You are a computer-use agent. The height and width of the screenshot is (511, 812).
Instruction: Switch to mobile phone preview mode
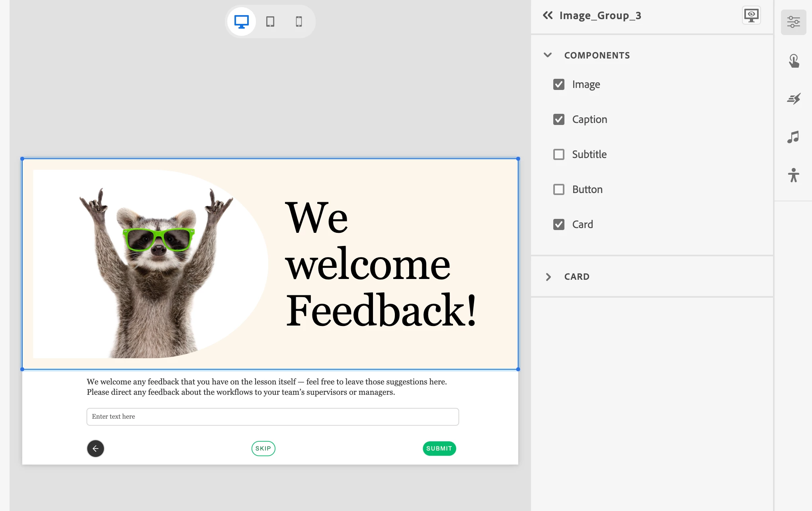click(x=299, y=21)
